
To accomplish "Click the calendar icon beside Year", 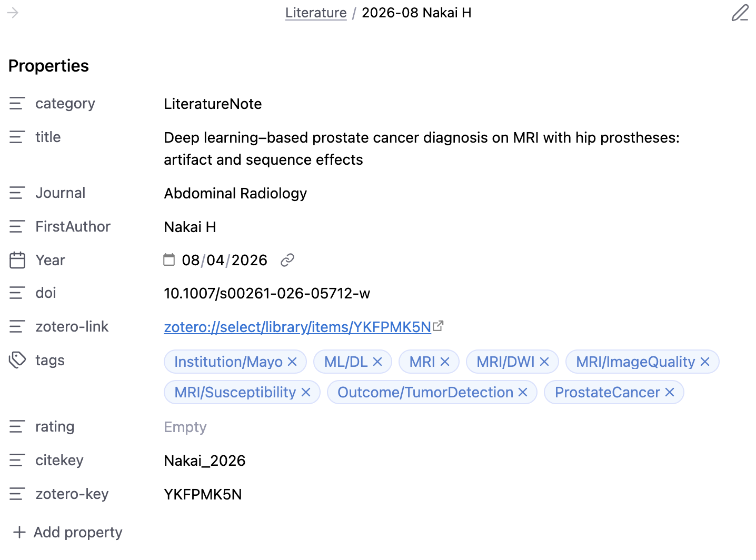I will click(x=17, y=260).
